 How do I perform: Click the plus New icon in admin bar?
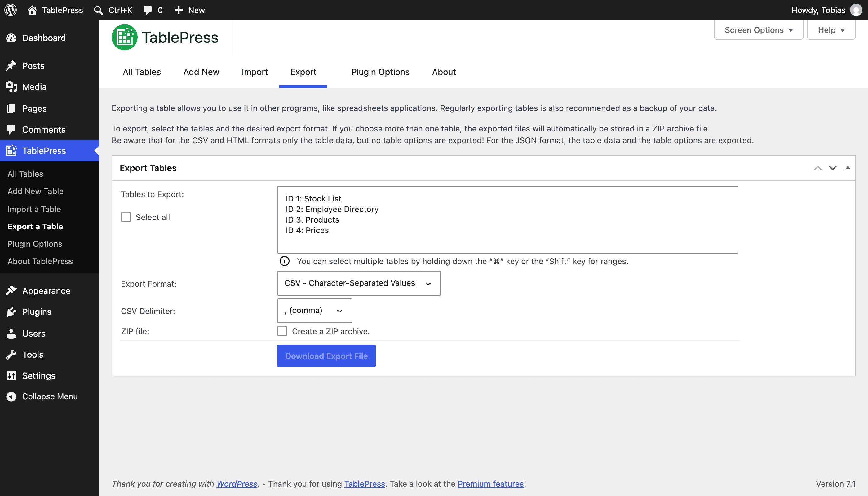(179, 10)
